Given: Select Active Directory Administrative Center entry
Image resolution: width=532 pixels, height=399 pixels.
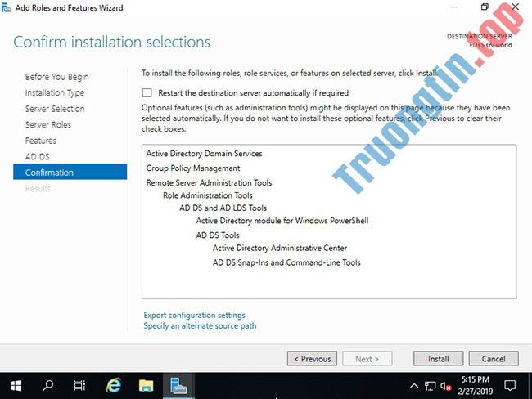Looking at the screenshot, I should pyautogui.click(x=280, y=248).
